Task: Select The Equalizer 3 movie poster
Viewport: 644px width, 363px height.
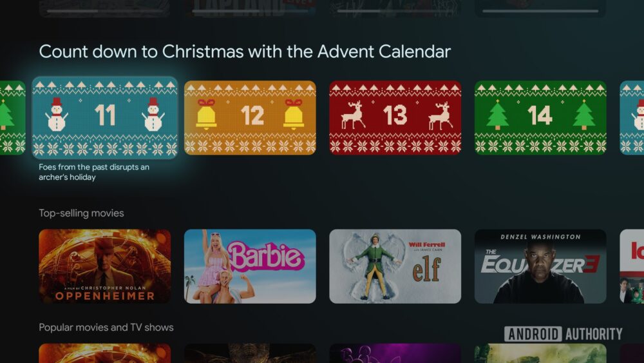Action: point(540,266)
